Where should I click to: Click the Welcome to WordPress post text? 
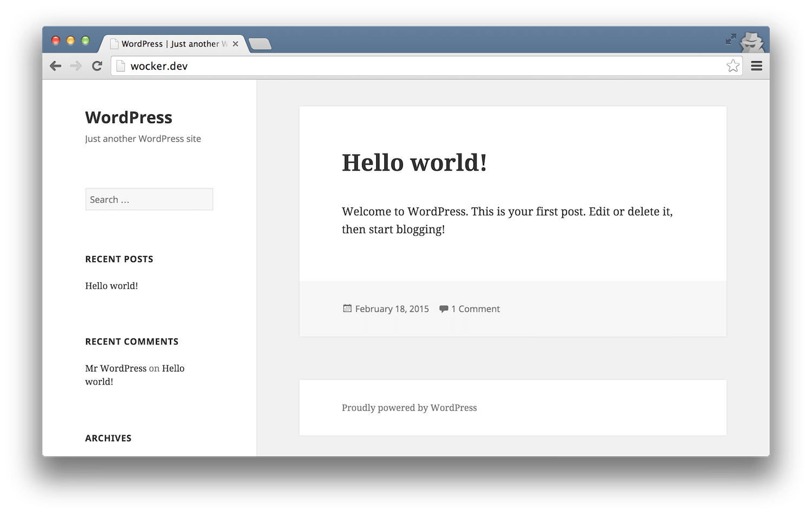click(507, 220)
